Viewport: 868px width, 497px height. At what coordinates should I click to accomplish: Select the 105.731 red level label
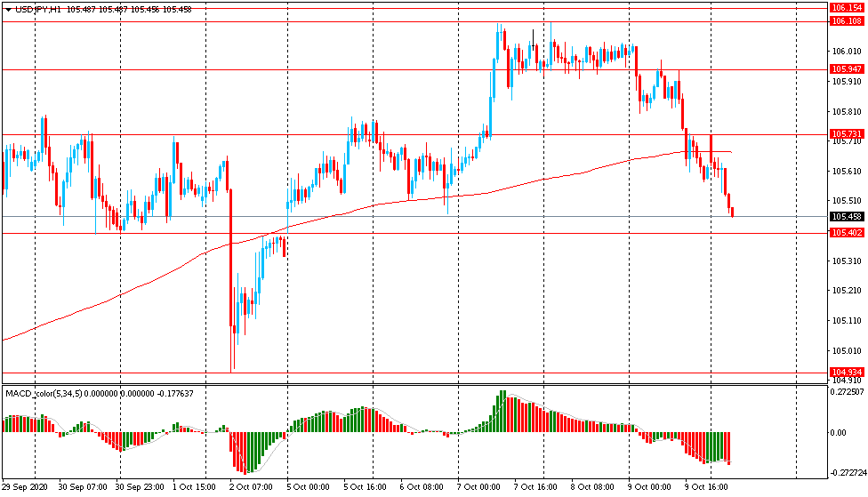847,134
